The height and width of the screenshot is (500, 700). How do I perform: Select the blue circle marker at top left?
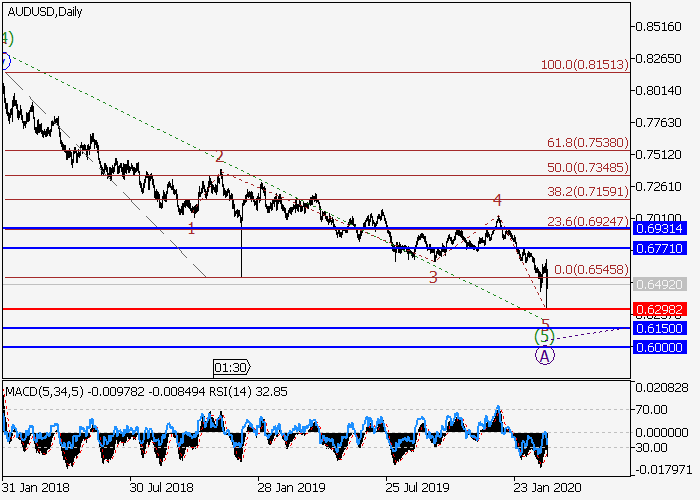pyautogui.click(x=4, y=61)
